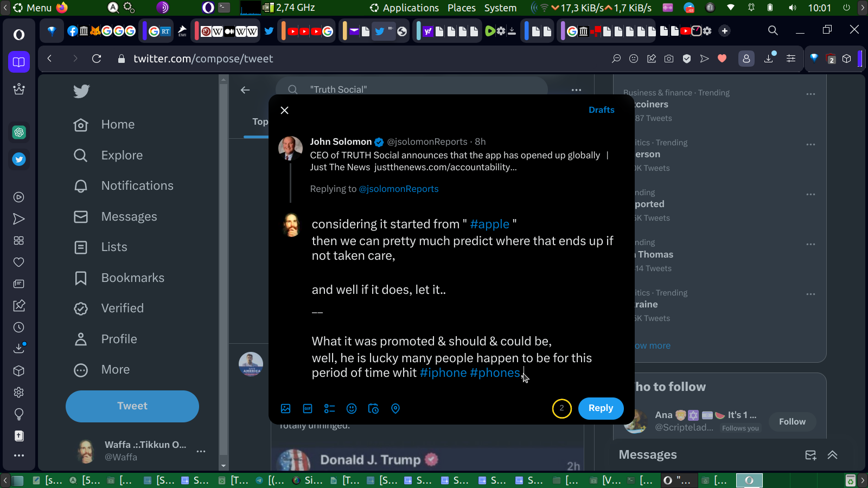The image size is (868, 488).
Task: Add an image to the reply
Action: 286,409
